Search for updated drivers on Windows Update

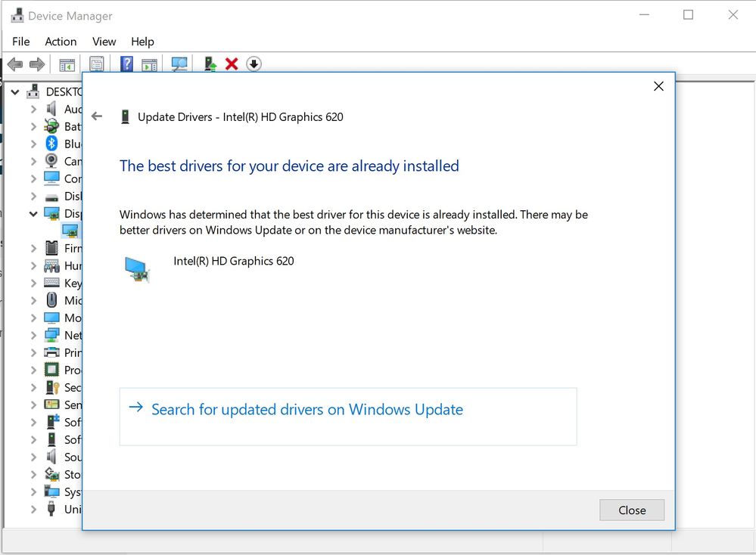(x=348, y=417)
